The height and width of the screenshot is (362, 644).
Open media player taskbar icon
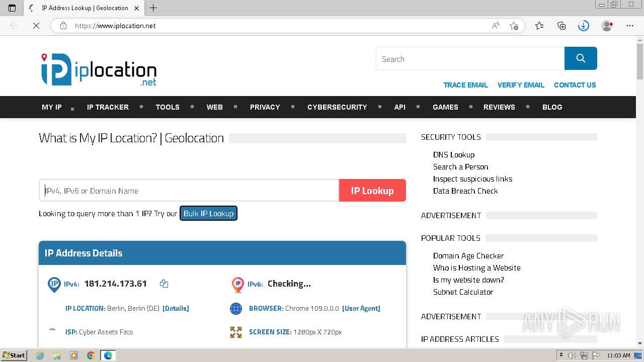click(x=74, y=355)
